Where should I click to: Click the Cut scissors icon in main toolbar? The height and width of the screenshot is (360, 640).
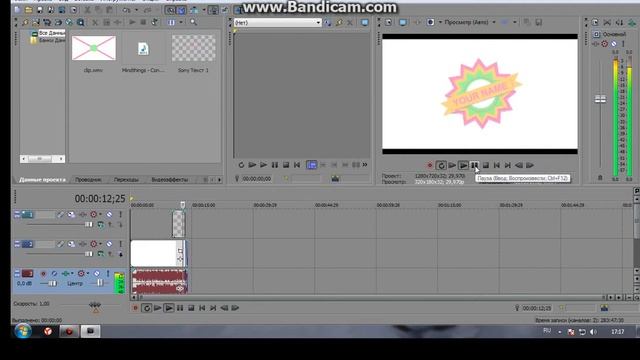[87, 10]
